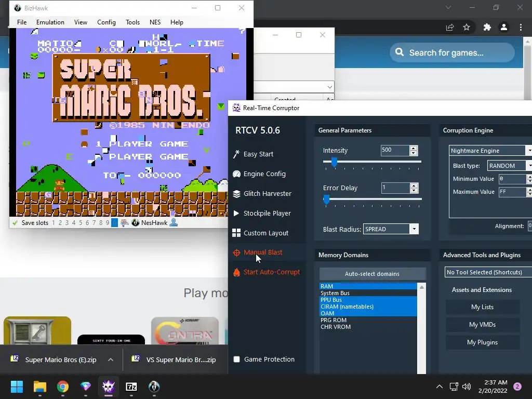Open the NES menu
This screenshot has width=532, height=399.
tap(155, 22)
